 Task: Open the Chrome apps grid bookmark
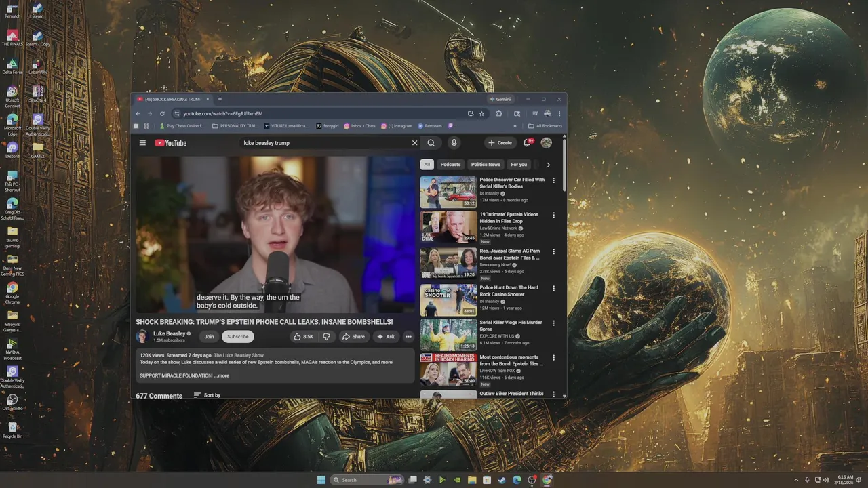click(146, 126)
